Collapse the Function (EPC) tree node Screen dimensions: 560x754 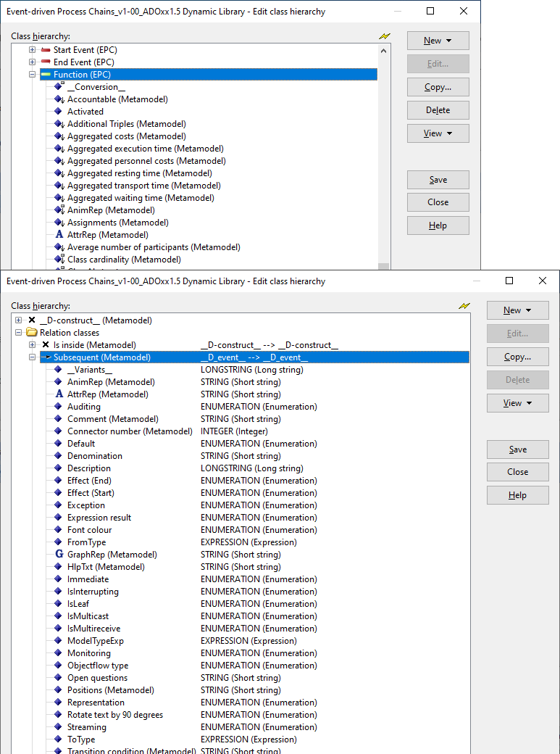coord(32,75)
